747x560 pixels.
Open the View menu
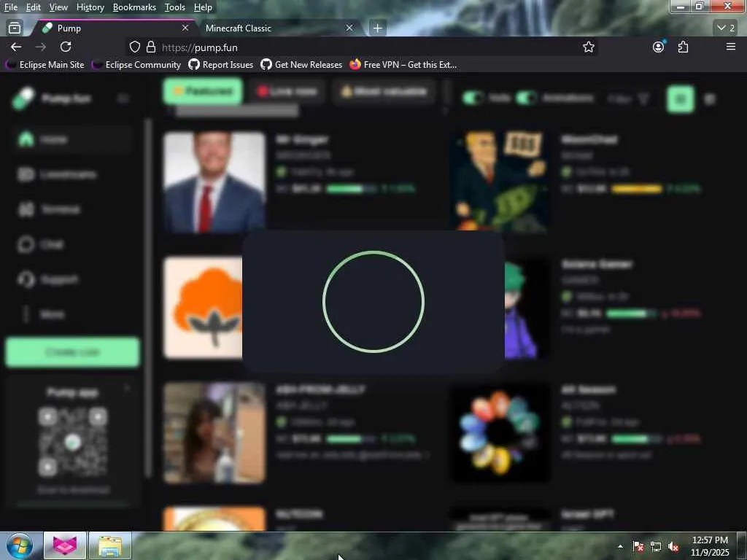[58, 7]
